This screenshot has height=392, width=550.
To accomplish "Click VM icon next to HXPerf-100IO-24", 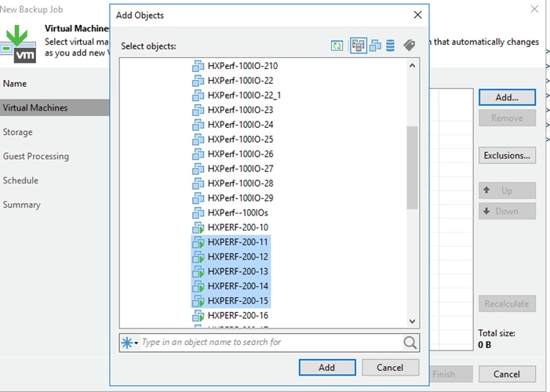I will 199,125.
